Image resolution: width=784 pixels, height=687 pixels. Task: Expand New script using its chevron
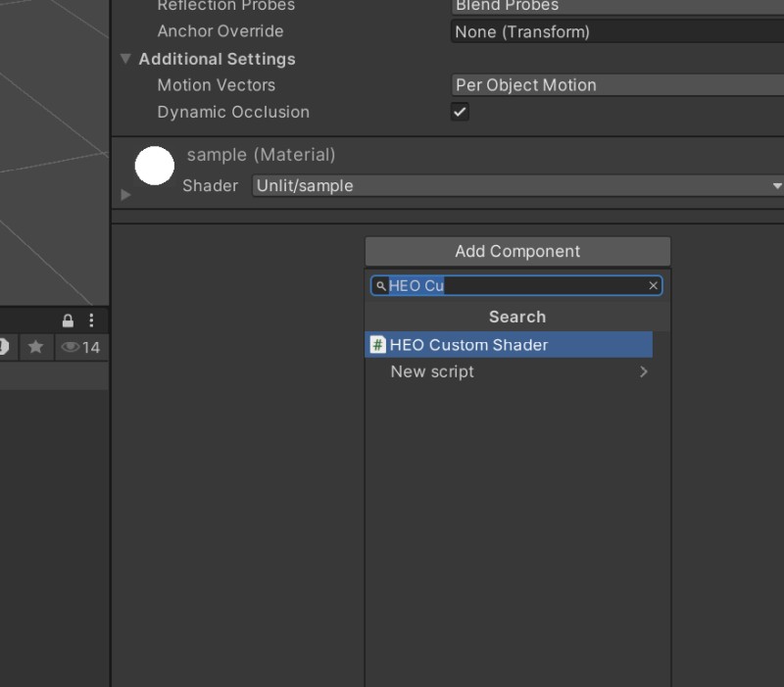point(644,371)
